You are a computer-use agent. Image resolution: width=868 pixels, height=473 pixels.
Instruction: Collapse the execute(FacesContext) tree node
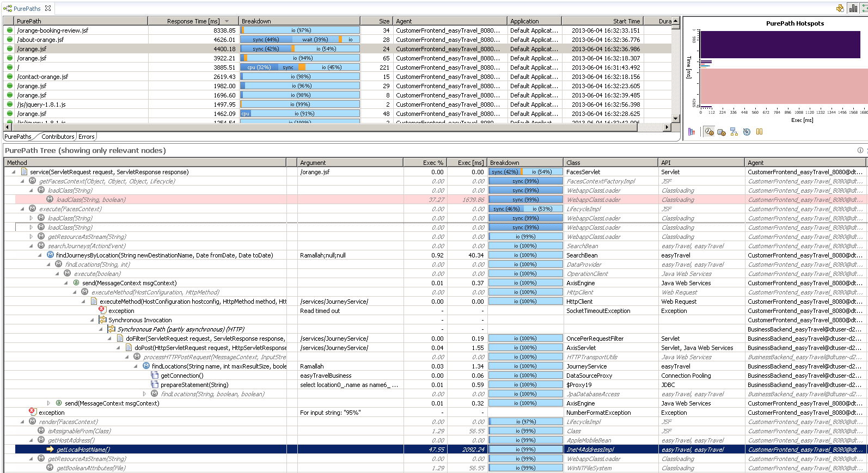(22, 209)
